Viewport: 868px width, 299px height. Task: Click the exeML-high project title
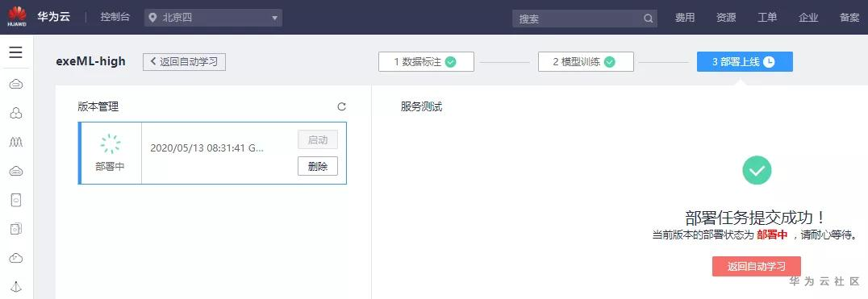tap(91, 62)
